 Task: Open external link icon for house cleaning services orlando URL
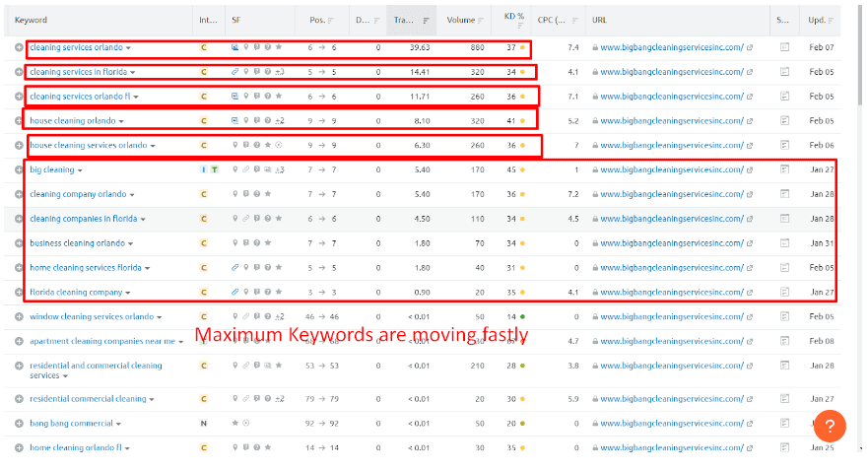pyautogui.click(x=750, y=145)
